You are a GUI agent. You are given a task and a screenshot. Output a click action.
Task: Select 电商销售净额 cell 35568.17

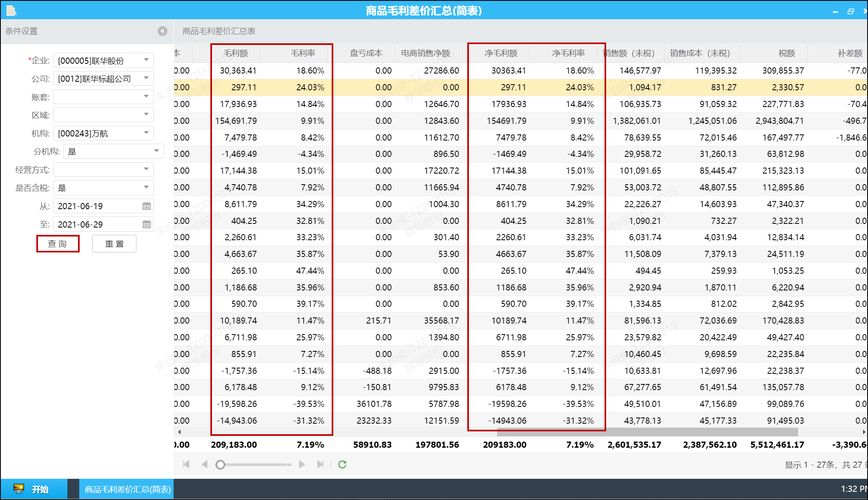click(442, 321)
